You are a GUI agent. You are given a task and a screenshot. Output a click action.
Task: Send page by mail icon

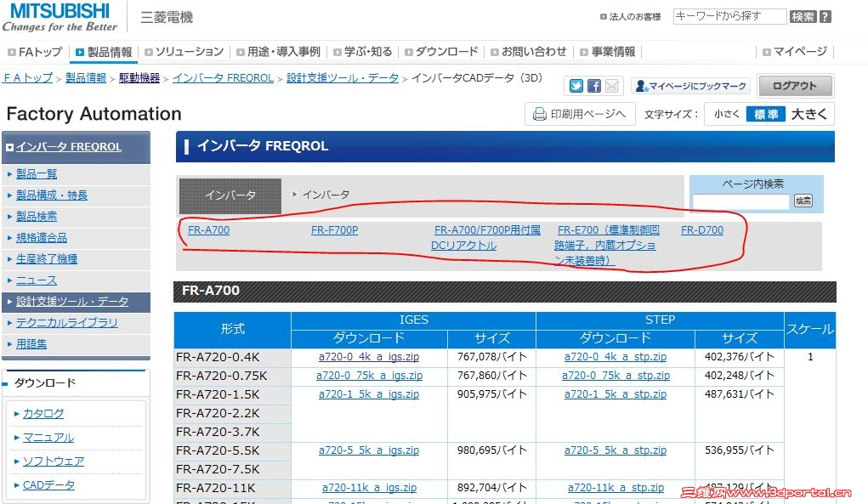coord(612,86)
